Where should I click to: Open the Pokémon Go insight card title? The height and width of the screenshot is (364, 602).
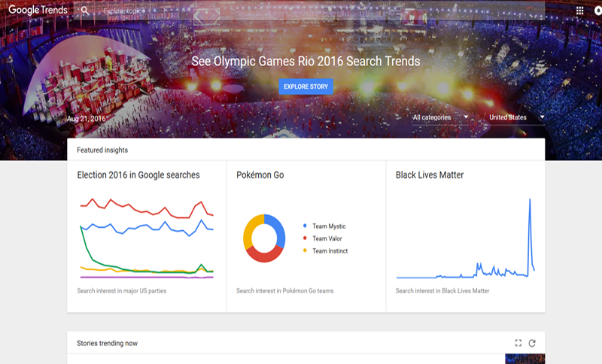click(260, 175)
